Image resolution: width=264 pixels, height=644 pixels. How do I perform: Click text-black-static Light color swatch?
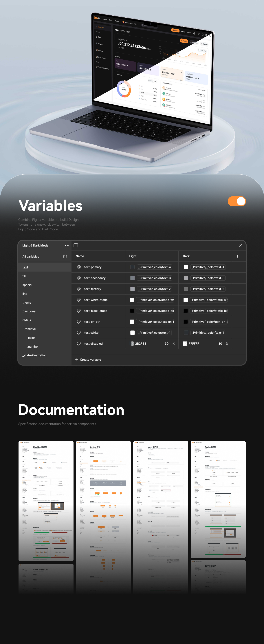point(132,311)
